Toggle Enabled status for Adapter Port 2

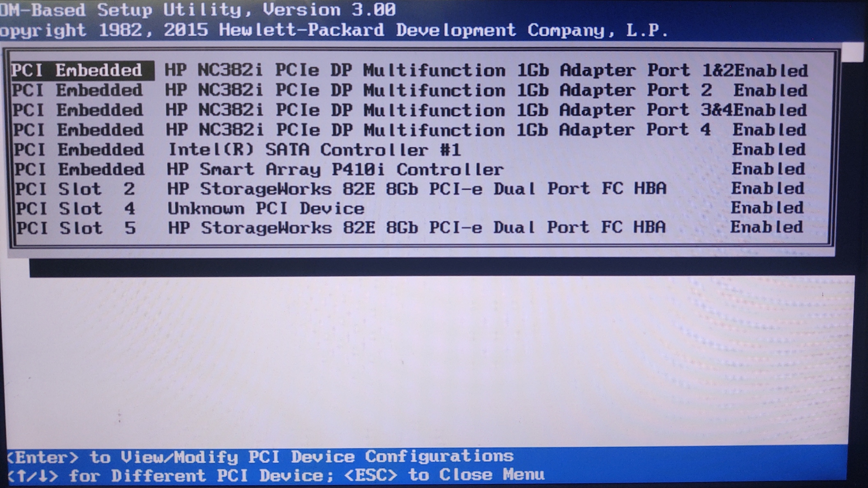(770, 91)
